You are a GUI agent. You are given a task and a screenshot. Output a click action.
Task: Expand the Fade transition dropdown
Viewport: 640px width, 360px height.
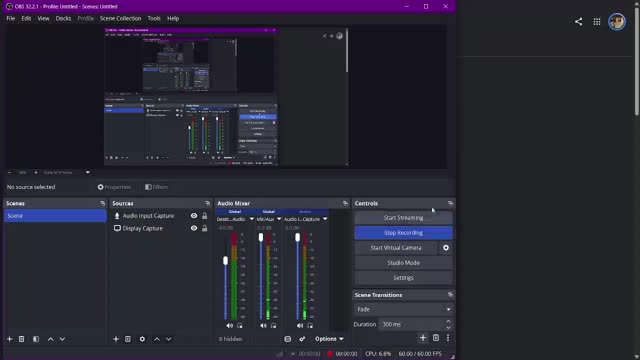[403, 309]
